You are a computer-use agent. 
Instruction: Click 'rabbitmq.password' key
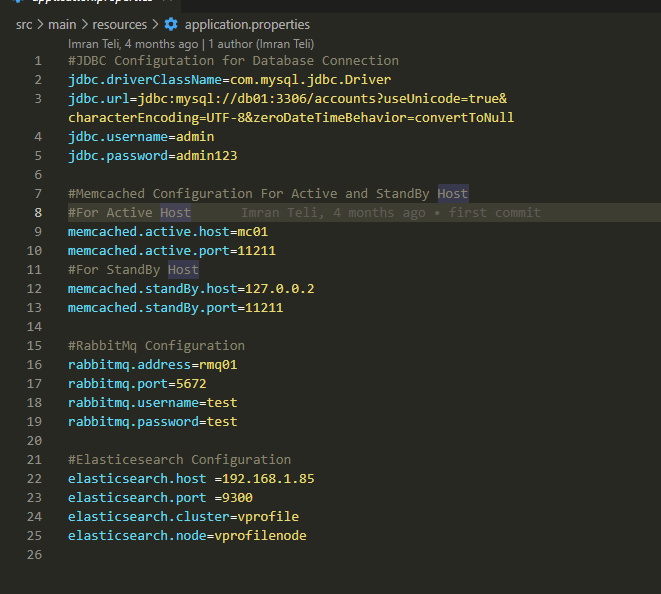133,421
